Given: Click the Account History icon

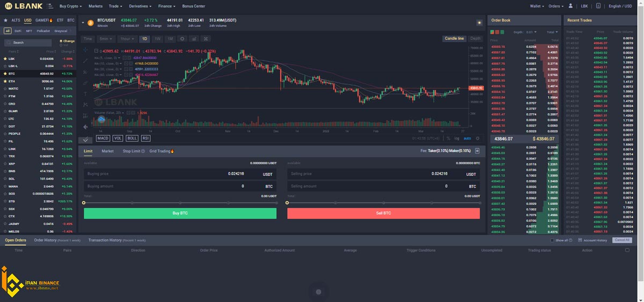Looking at the screenshot, I should pyautogui.click(x=580, y=240).
